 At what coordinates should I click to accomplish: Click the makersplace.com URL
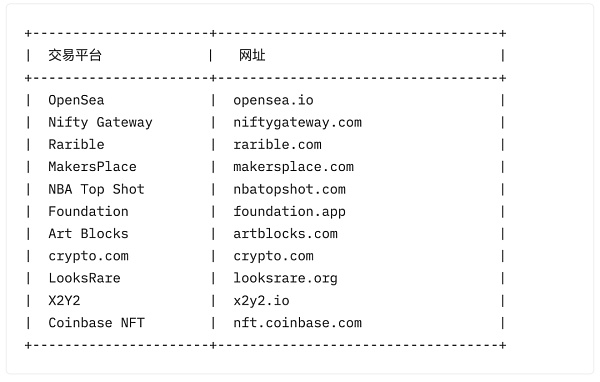click(293, 167)
